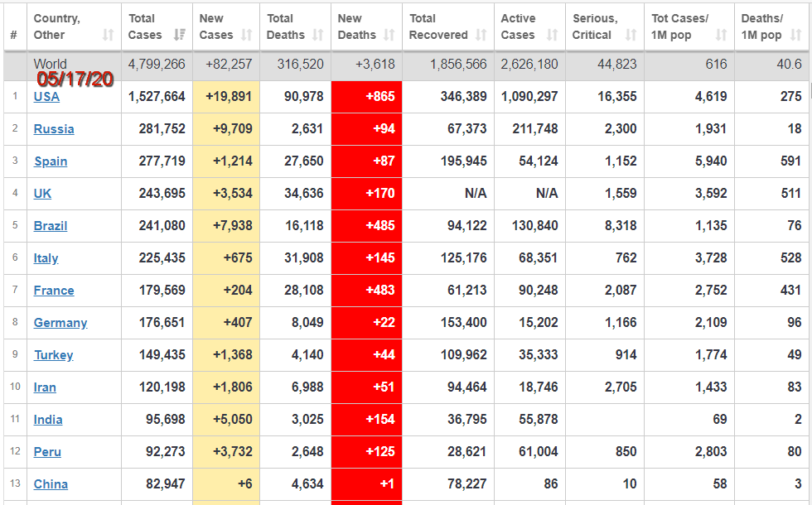Click USA's yellow New Cases cell +19,891
Screen dimensions: 812x505
click(226, 97)
